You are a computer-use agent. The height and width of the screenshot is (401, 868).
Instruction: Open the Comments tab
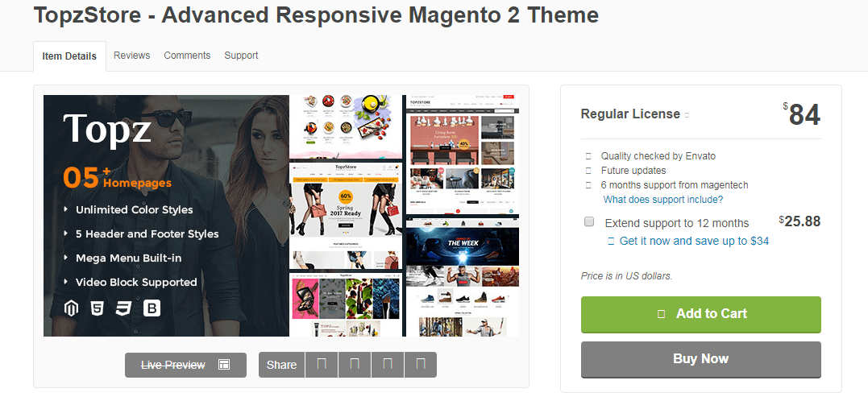click(187, 56)
